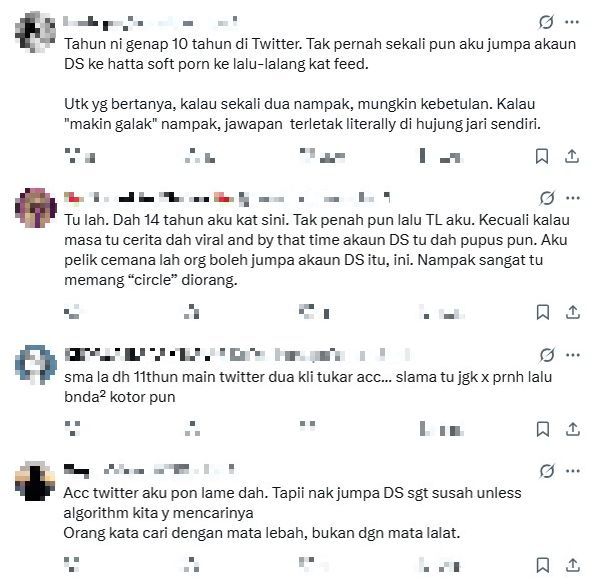The width and height of the screenshot is (597, 586).
Task: Bookmark the 'mata lebah' tweet
Action: (x=543, y=565)
